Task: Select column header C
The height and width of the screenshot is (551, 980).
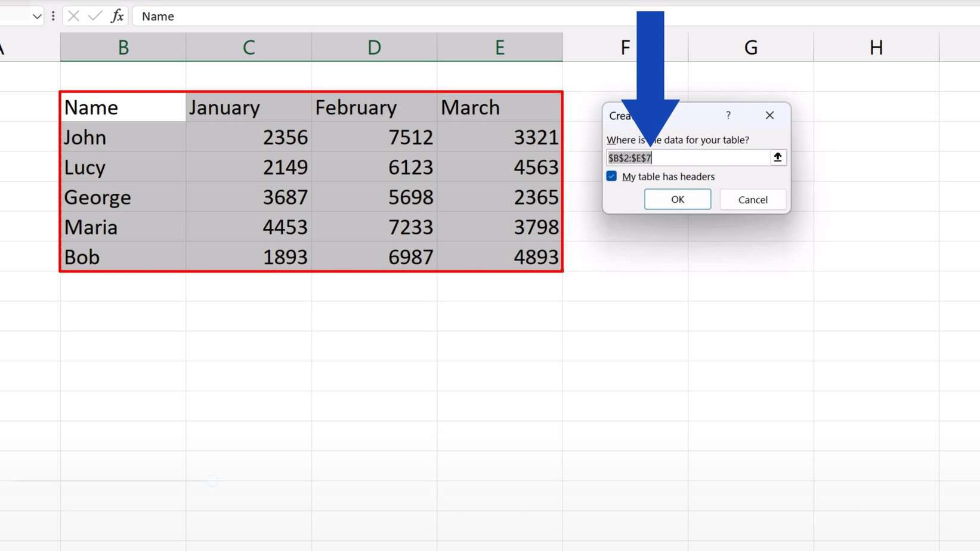Action: click(x=249, y=47)
